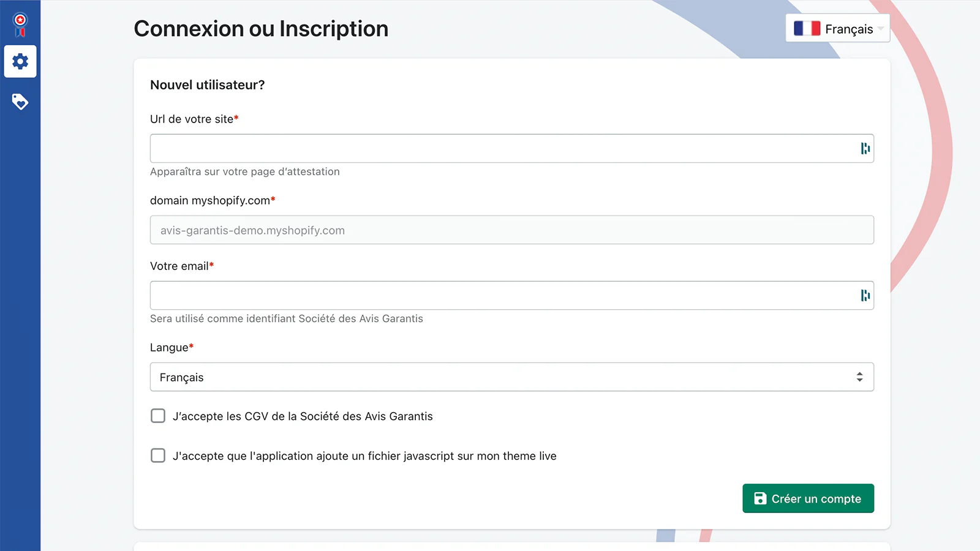This screenshot has height=551, width=980.
Task: Click 'Sera utilisé comme identifiant' hint text
Action: point(287,318)
